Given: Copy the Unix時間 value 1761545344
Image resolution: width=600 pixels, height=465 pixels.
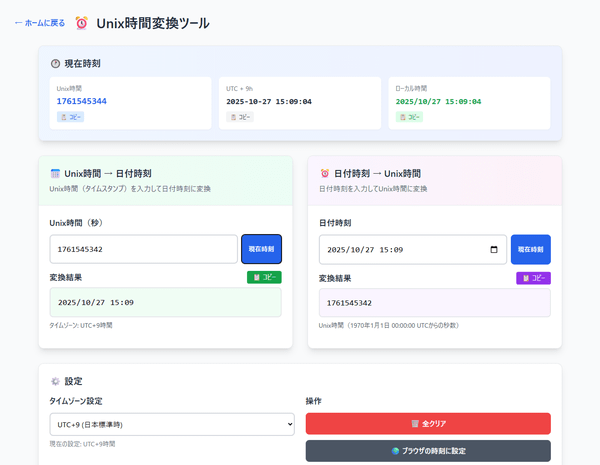Looking at the screenshot, I should (70, 117).
